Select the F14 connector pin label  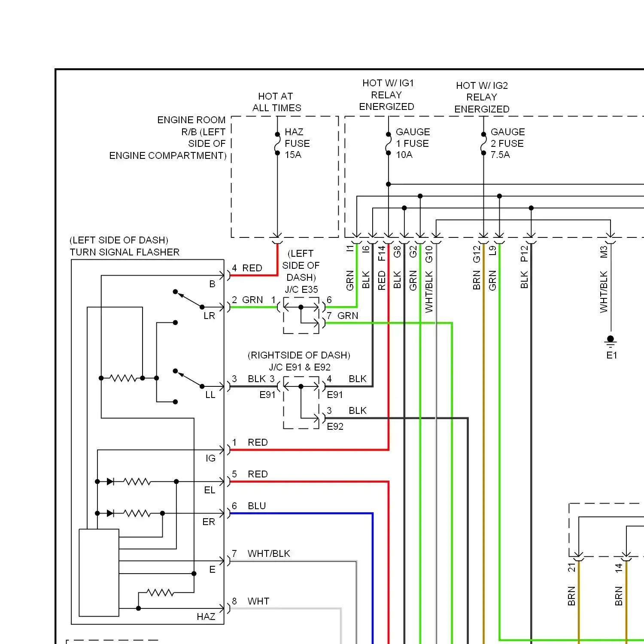(x=381, y=253)
